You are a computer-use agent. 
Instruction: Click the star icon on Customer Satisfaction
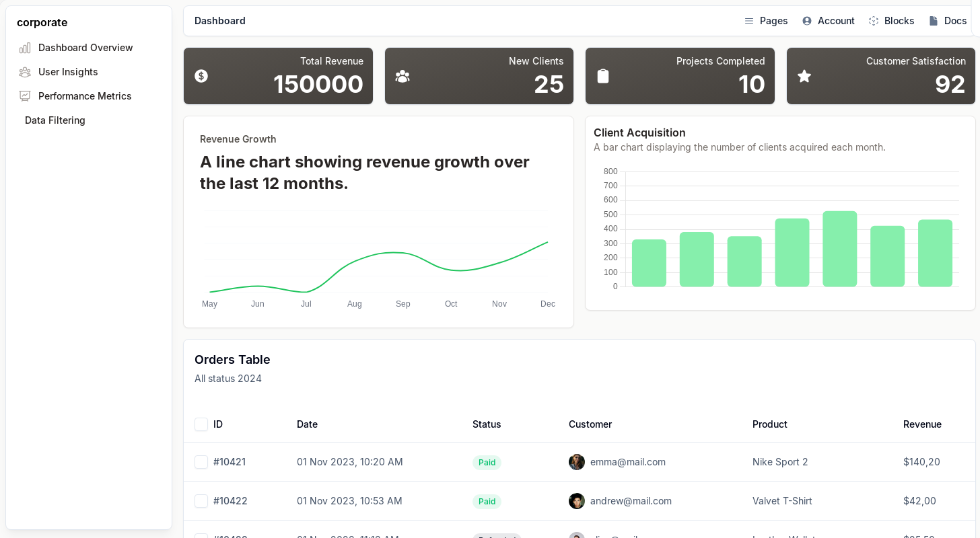(x=804, y=76)
